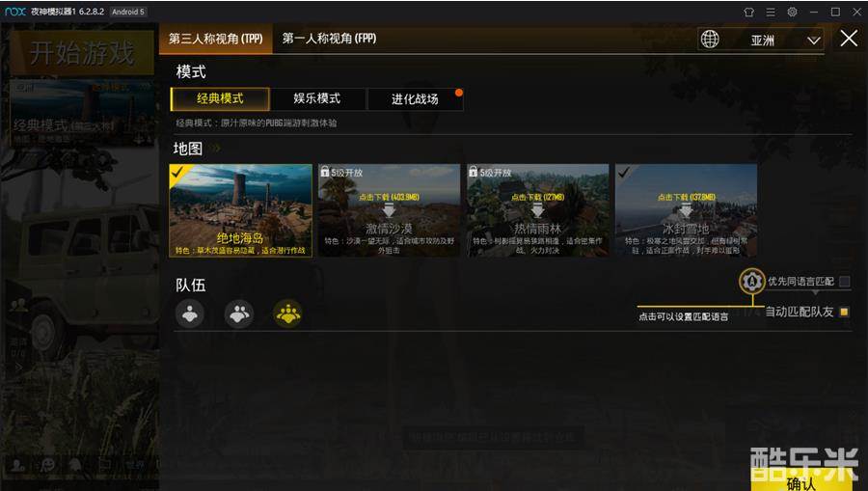This screenshot has width=868, height=491.
Task: Click the globe region icon
Action: point(710,39)
